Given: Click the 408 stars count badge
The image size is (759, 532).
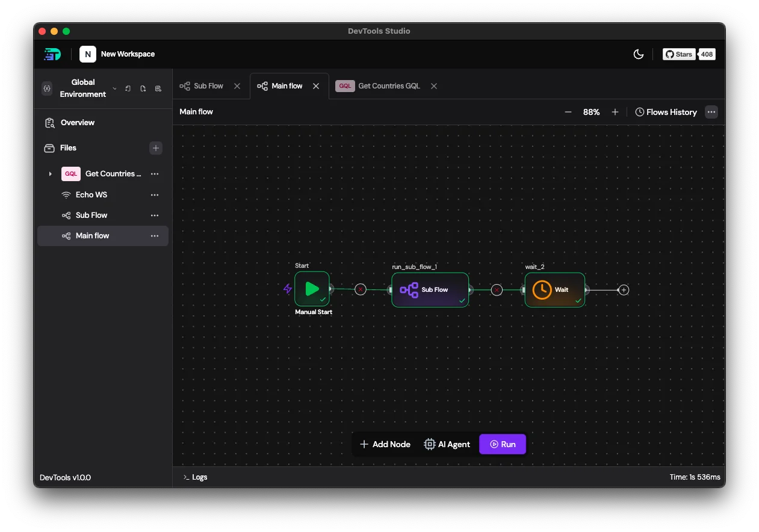Looking at the screenshot, I should pyautogui.click(x=707, y=54).
